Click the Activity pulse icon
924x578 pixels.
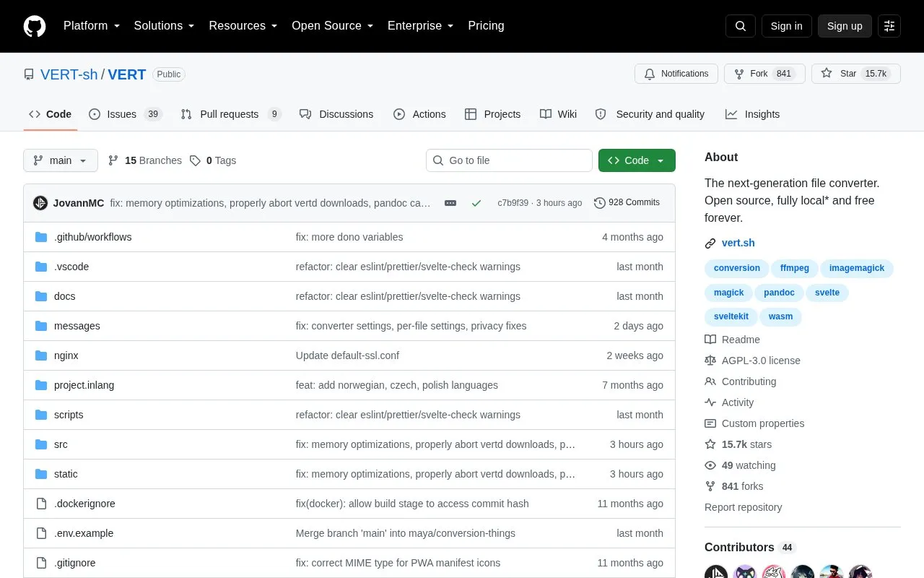coord(710,402)
